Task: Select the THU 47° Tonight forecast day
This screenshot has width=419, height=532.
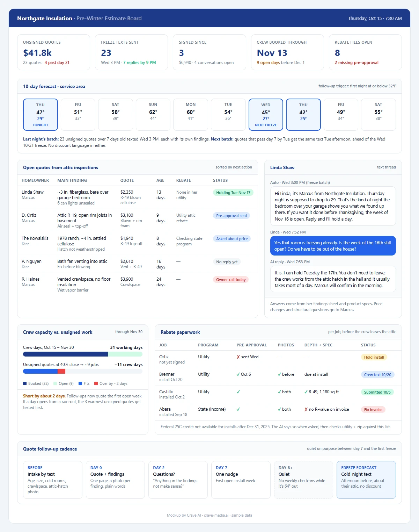Action: pyautogui.click(x=41, y=115)
